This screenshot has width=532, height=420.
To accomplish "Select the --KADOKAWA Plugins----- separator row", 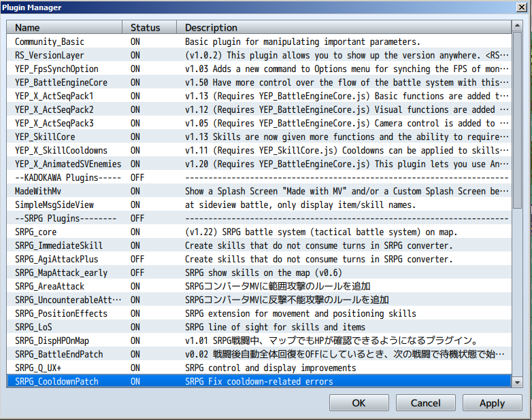I will (x=259, y=177).
